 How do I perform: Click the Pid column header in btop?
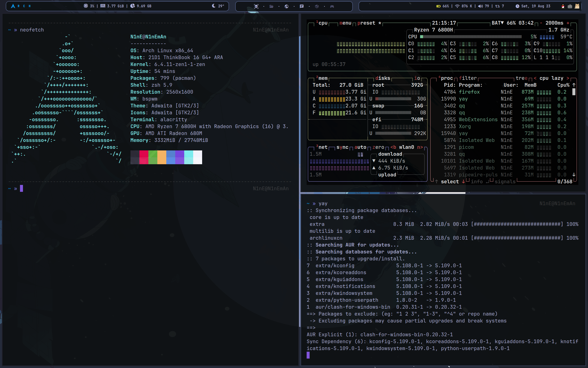point(449,85)
